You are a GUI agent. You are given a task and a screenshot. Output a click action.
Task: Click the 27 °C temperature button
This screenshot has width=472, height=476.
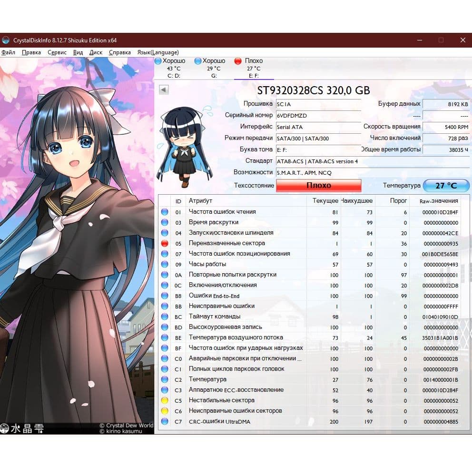point(446,186)
